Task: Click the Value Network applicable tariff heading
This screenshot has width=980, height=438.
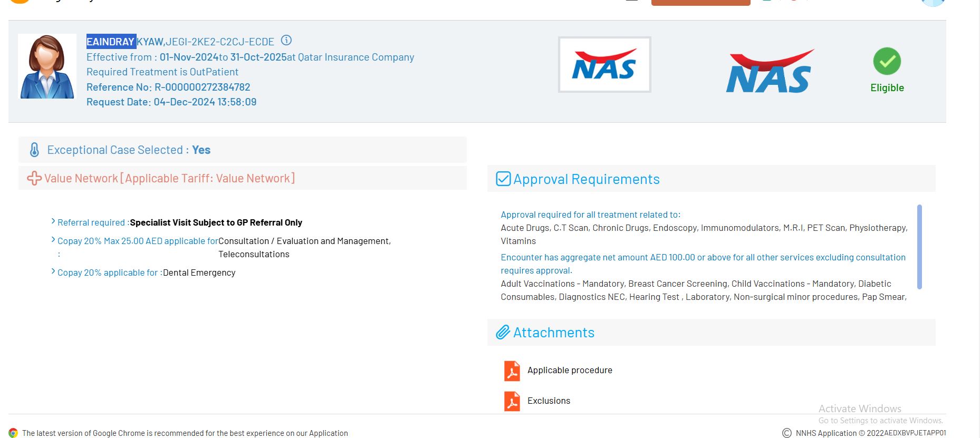Action: click(169, 178)
